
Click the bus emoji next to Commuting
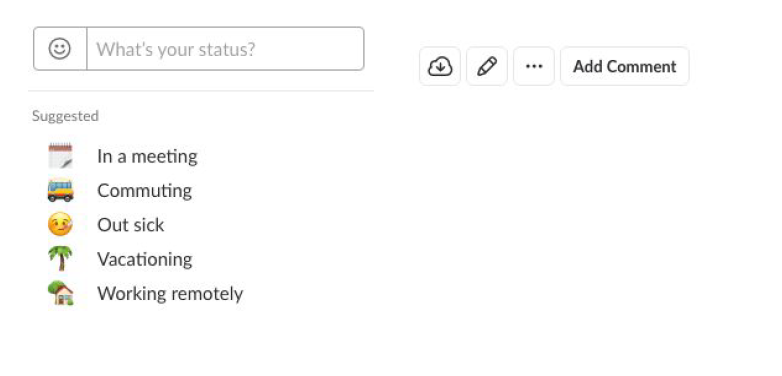coord(60,190)
